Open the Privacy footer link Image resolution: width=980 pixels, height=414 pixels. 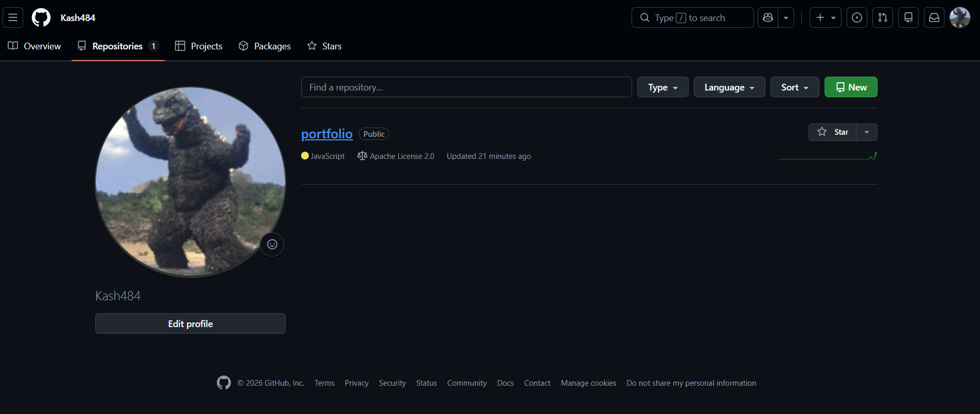point(357,383)
